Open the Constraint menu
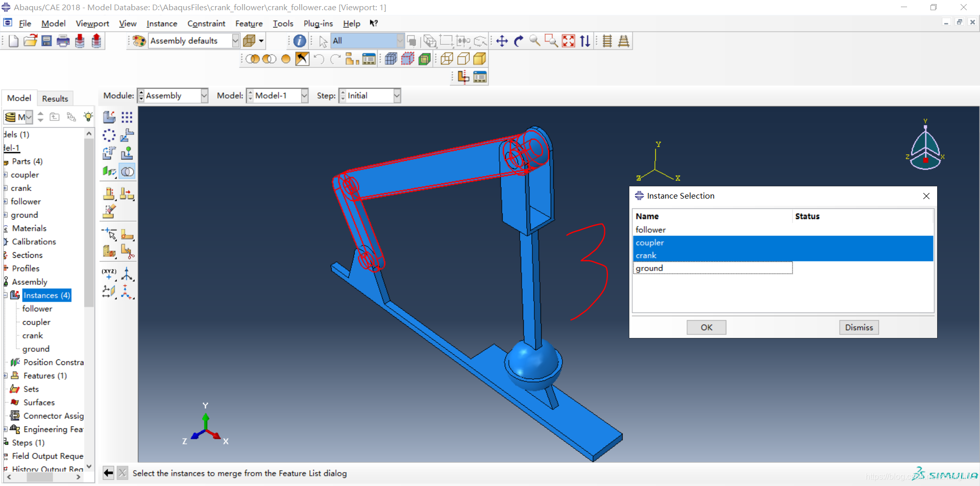 pyautogui.click(x=206, y=23)
